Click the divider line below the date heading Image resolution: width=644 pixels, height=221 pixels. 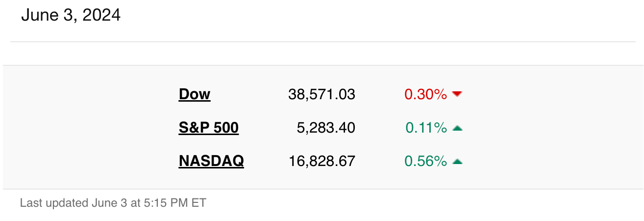323,42
